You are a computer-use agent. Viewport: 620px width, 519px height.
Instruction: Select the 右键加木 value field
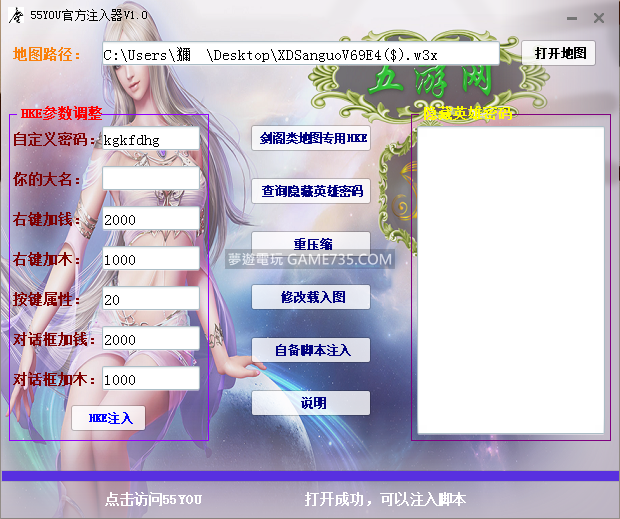[151, 259]
